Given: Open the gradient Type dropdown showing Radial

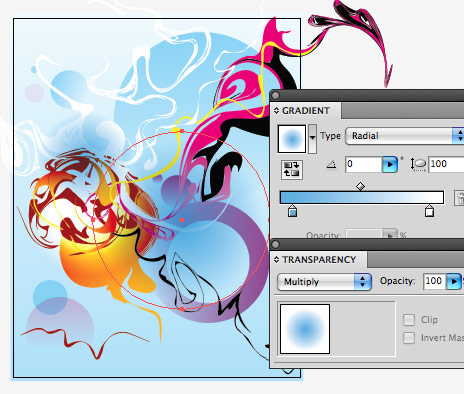Looking at the screenshot, I should [x=404, y=136].
